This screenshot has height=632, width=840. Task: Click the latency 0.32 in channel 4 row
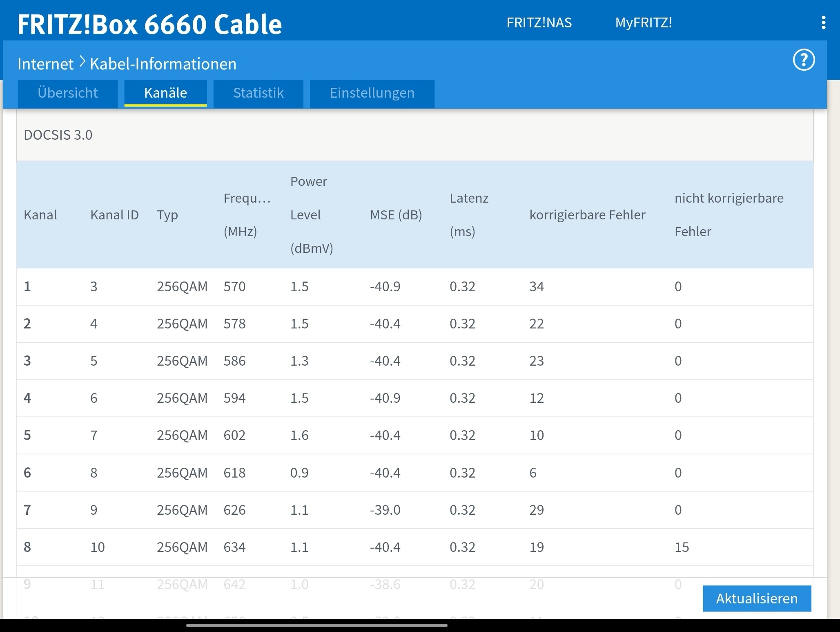[462, 398]
